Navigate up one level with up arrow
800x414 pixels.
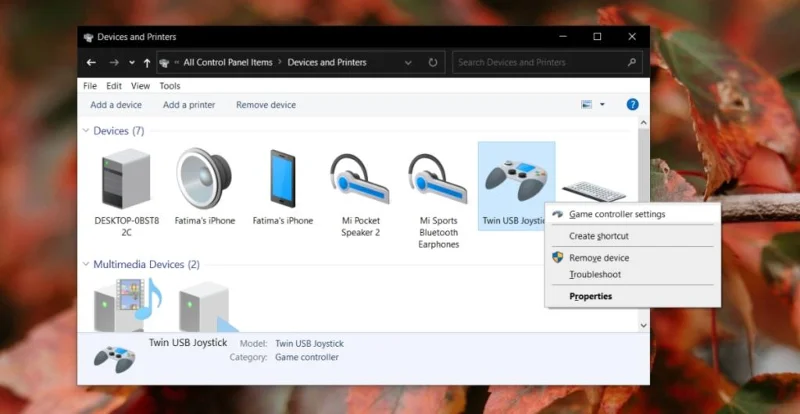point(147,63)
